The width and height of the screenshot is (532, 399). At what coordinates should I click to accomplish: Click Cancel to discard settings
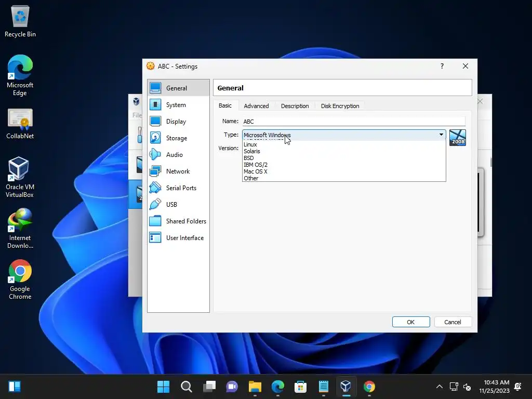(453, 322)
